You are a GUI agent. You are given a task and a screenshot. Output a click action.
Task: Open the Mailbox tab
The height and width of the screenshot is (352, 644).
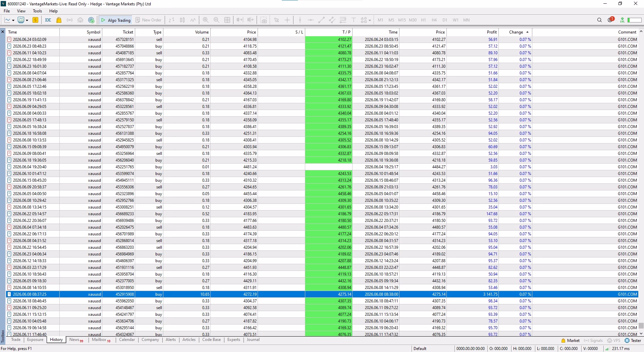[101, 340]
